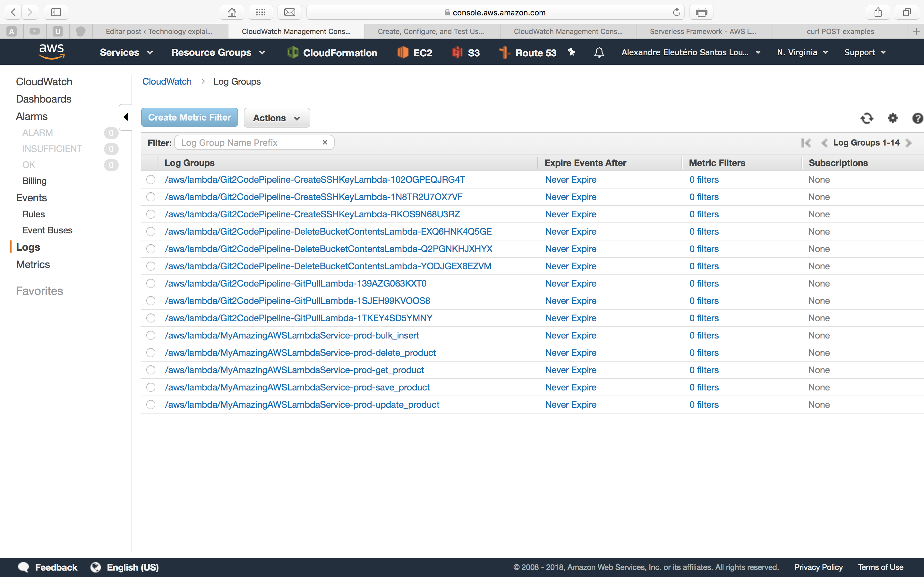924x577 pixels.
Task: Open the notifications bell icon
Action: [x=599, y=52]
